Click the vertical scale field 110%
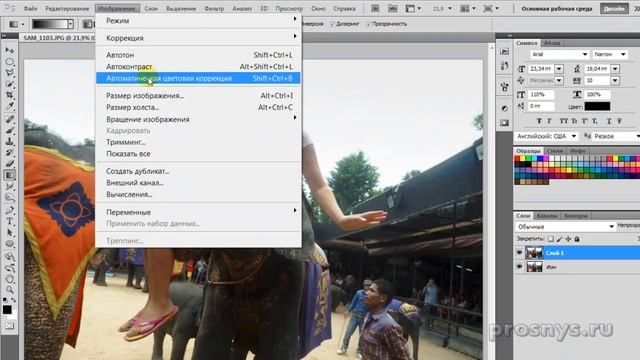The width and height of the screenshot is (640, 360). pos(541,95)
